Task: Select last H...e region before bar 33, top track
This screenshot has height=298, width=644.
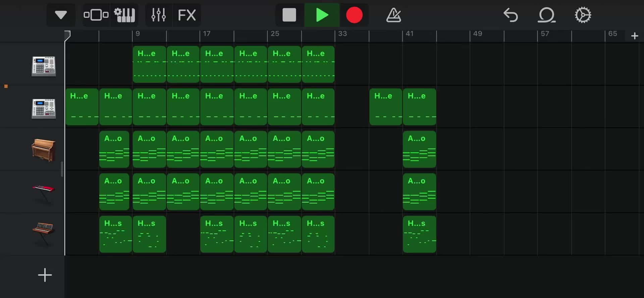Action: [x=318, y=64]
